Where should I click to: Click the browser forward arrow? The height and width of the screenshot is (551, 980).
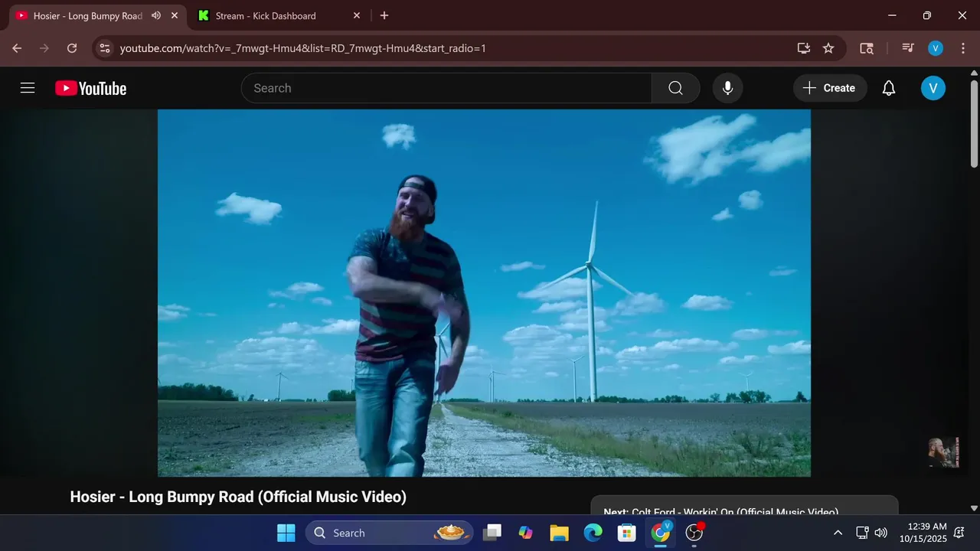pos(44,48)
